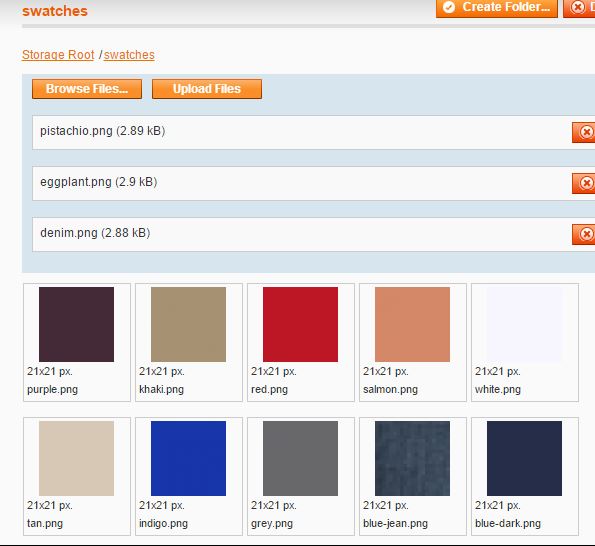Click the khaki.png file name
This screenshot has height=546, width=595.
[161, 390]
